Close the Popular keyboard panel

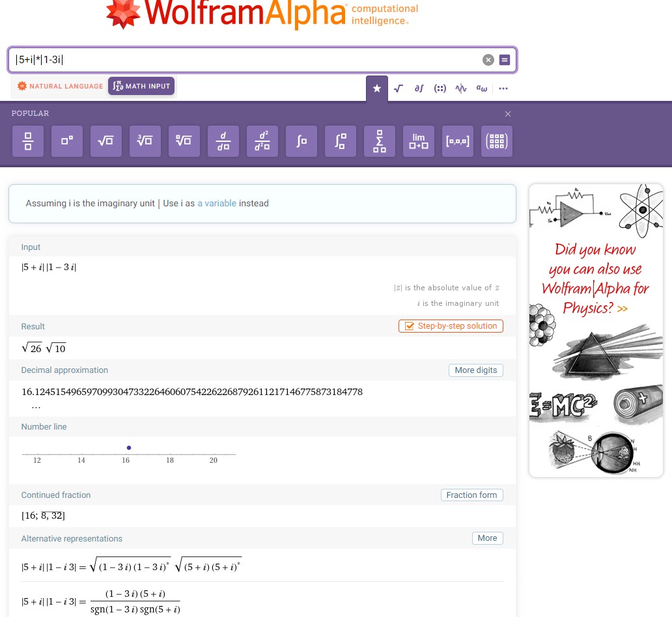(x=508, y=114)
